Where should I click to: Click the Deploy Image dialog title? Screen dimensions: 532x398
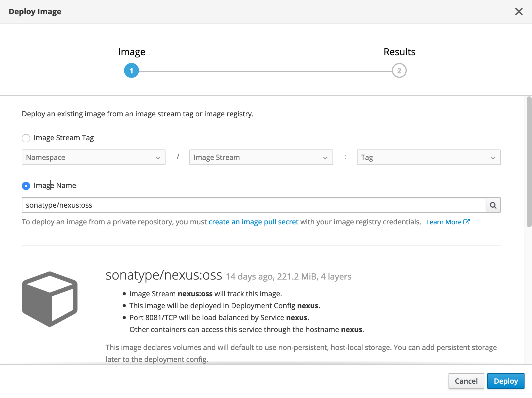[x=35, y=12]
